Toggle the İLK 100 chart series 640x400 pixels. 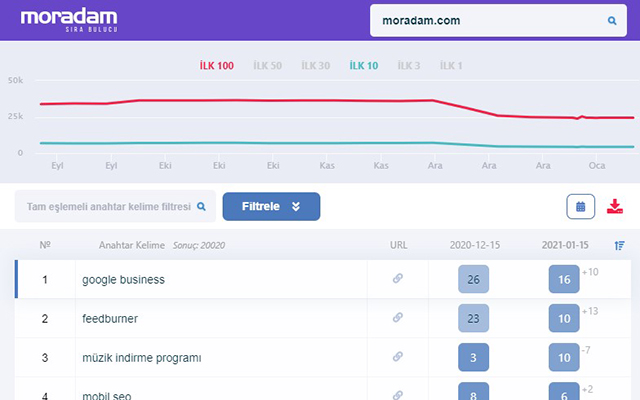tap(217, 66)
